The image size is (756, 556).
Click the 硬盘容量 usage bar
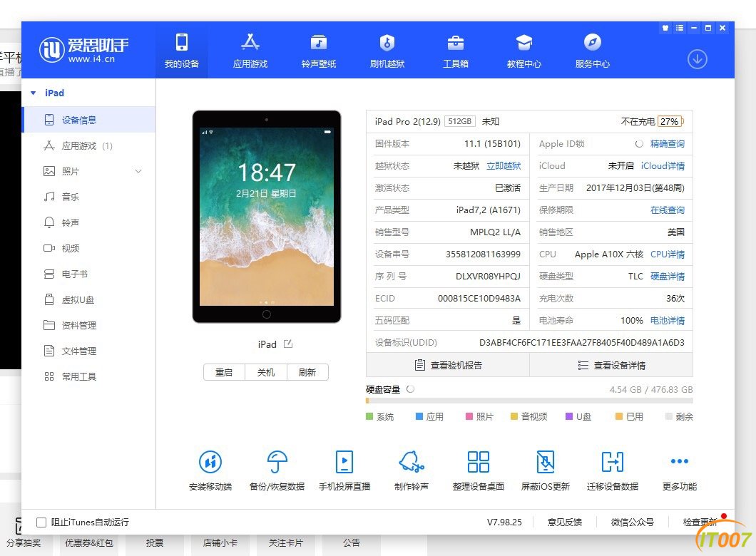coord(529,401)
